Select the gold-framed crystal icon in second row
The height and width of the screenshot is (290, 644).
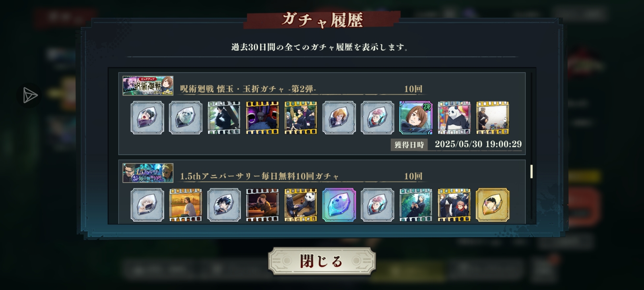click(x=493, y=205)
